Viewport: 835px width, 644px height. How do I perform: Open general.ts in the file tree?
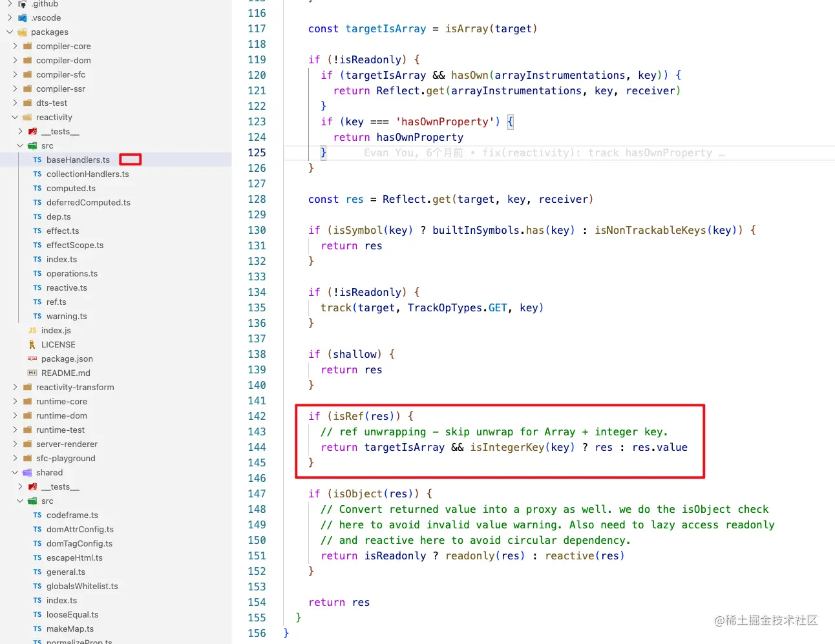click(66, 572)
